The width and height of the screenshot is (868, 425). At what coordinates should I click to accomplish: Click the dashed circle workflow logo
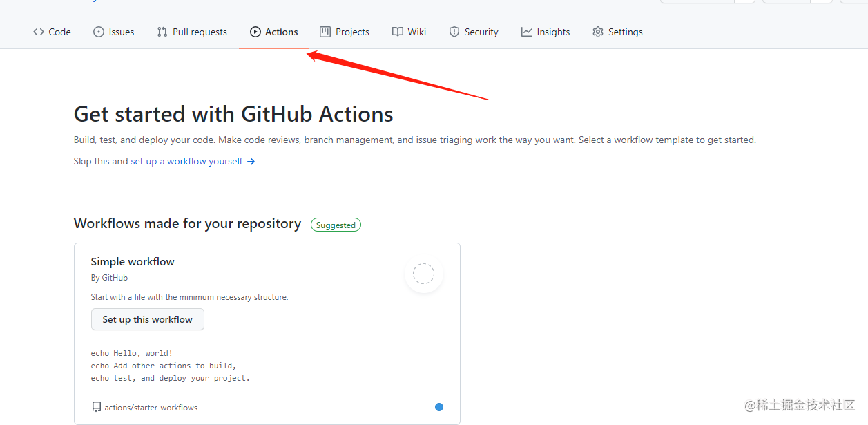tap(423, 274)
